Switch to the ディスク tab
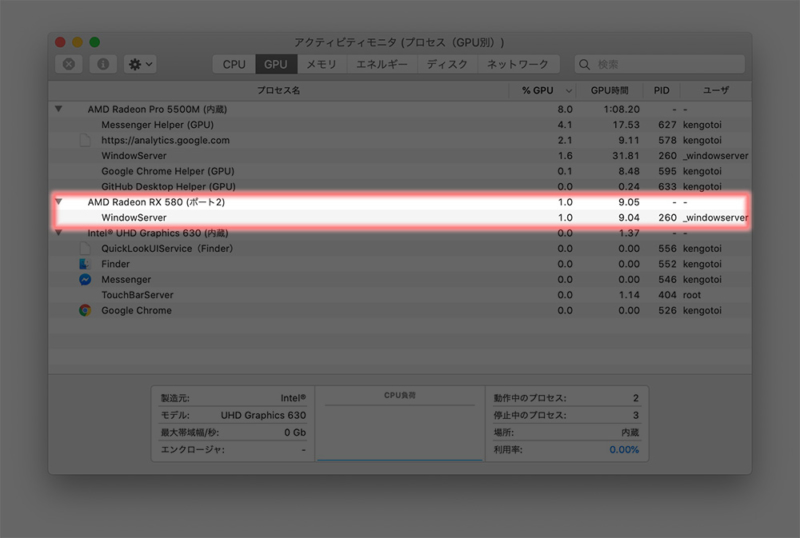The width and height of the screenshot is (800, 538). click(447, 64)
